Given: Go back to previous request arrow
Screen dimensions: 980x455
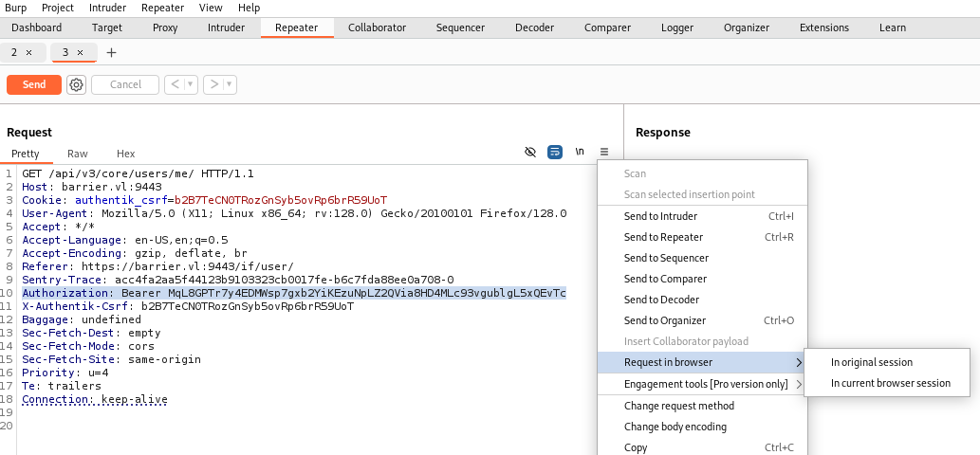Looking at the screenshot, I should [x=175, y=85].
